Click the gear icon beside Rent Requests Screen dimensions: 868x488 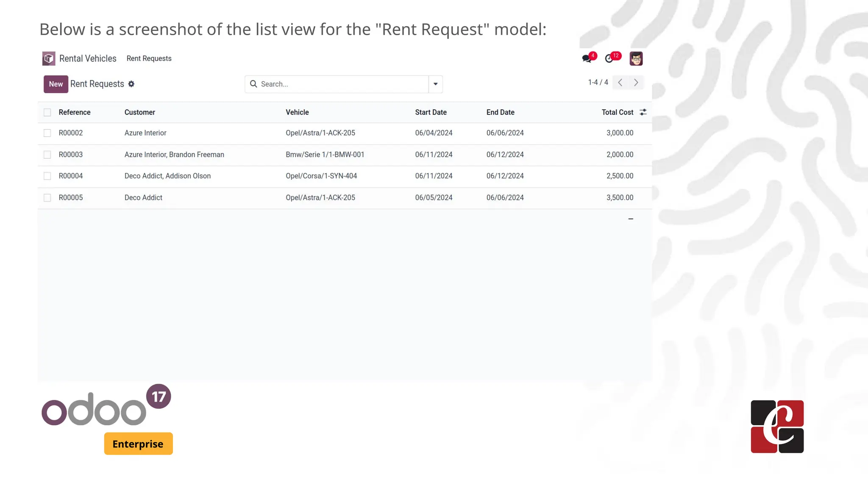pyautogui.click(x=131, y=84)
